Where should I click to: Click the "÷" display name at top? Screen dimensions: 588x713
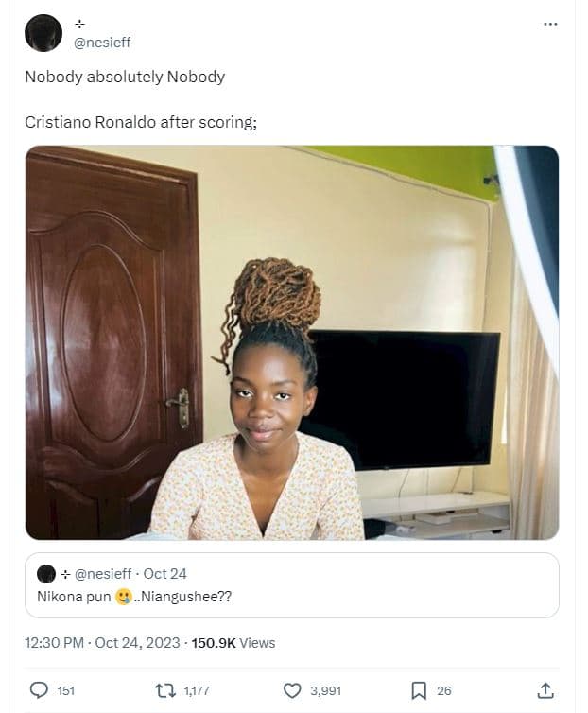[78, 24]
